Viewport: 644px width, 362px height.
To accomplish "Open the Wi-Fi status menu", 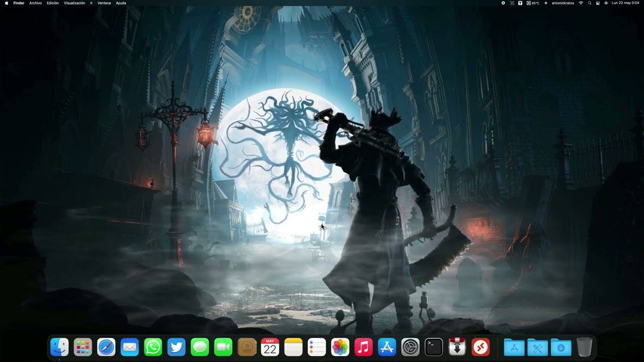I will pyautogui.click(x=581, y=3).
